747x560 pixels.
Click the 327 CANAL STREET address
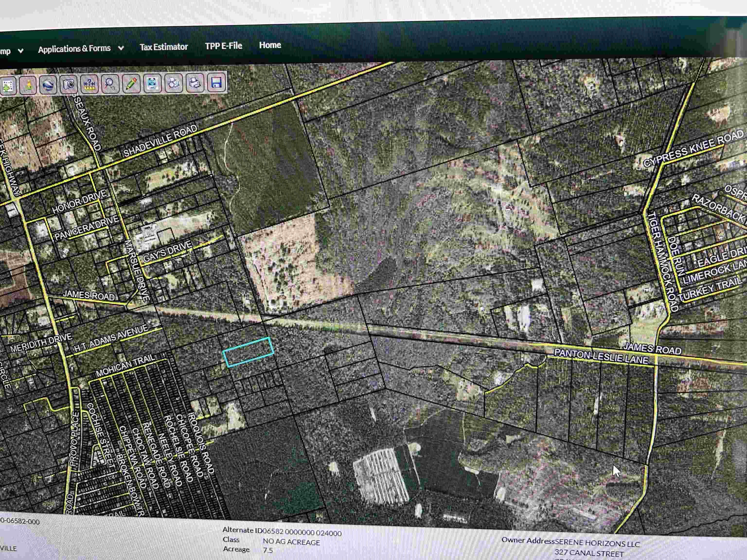point(589,553)
